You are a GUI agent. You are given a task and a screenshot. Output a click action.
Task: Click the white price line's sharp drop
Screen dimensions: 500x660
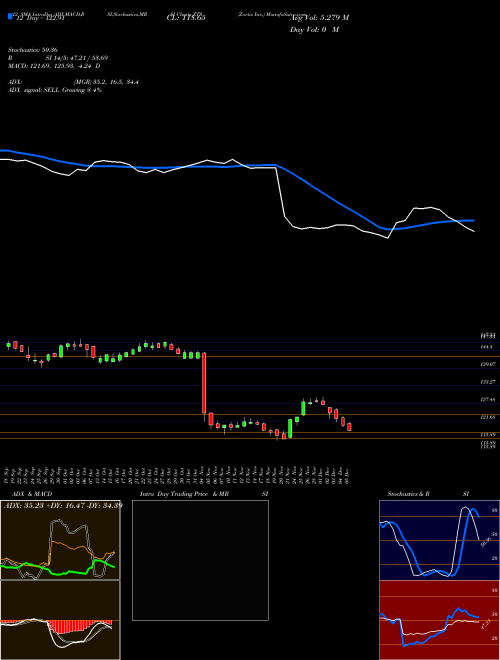(281, 192)
